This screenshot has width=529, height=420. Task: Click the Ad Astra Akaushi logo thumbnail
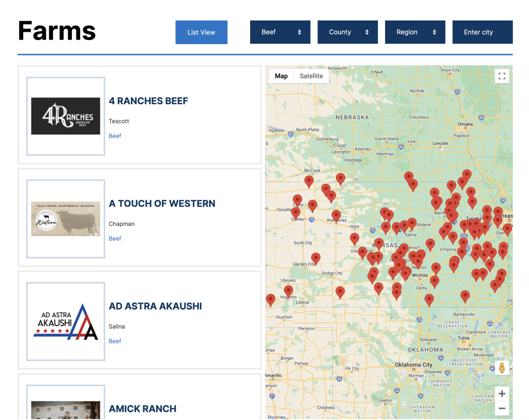point(66,321)
